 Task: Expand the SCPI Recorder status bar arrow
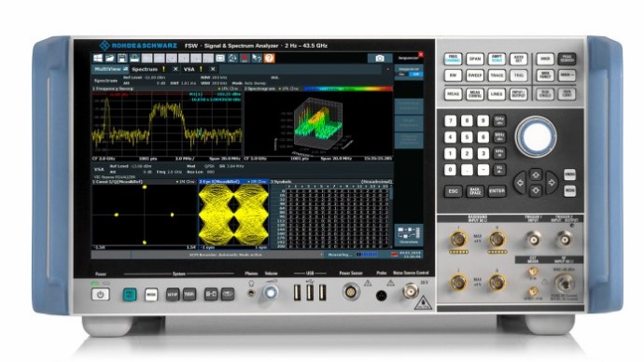click(321, 255)
